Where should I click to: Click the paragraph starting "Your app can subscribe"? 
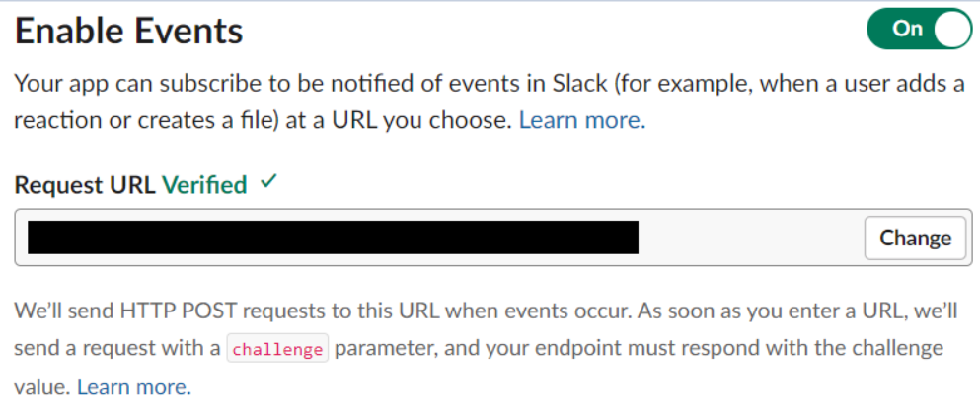pos(296,84)
